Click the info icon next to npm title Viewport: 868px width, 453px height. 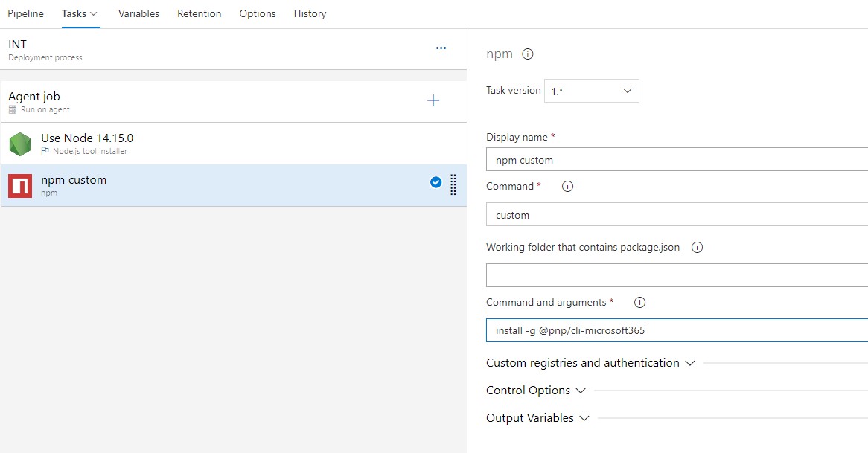(x=528, y=54)
